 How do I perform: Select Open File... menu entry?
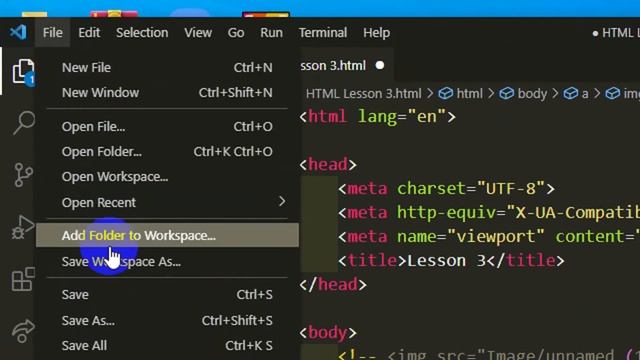(167, 127)
